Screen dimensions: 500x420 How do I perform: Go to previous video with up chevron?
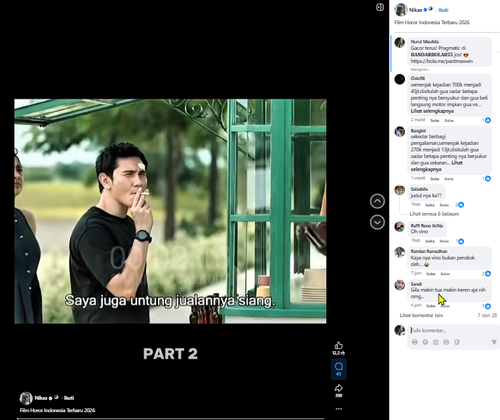click(x=377, y=201)
